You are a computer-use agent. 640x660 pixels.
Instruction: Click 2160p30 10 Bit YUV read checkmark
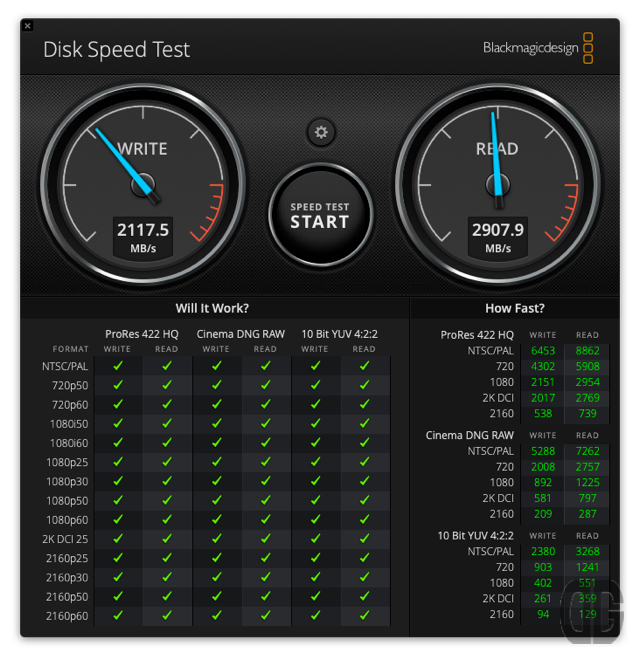pos(364,577)
